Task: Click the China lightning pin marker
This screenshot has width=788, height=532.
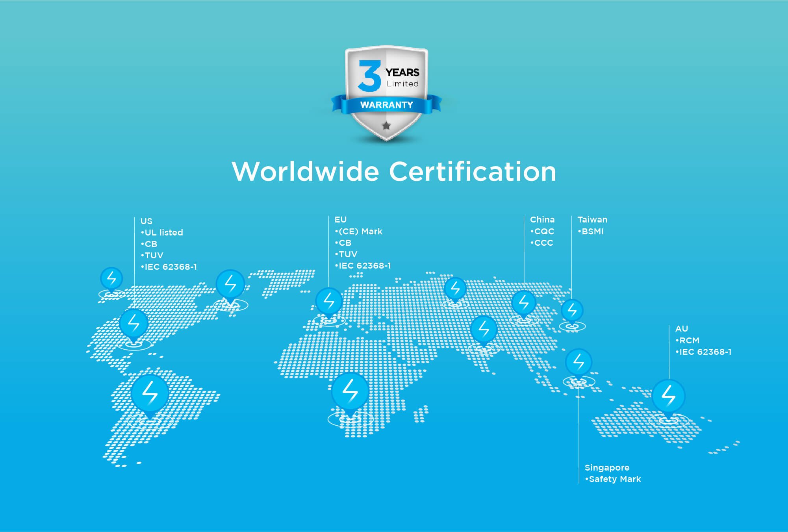Action: (523, 303)
